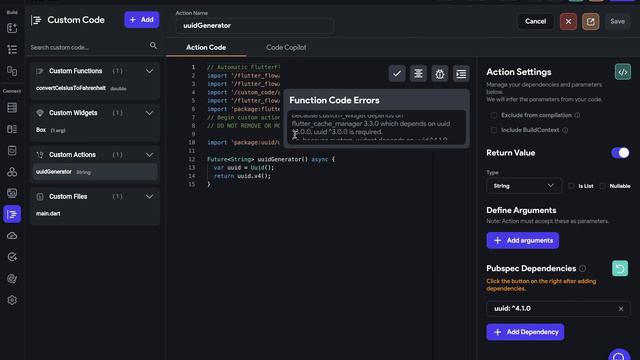Image resolution: width=640 pixels, height=360 pixels.
Task: Collapse the Custom Files section
Action: click(149, 197)
